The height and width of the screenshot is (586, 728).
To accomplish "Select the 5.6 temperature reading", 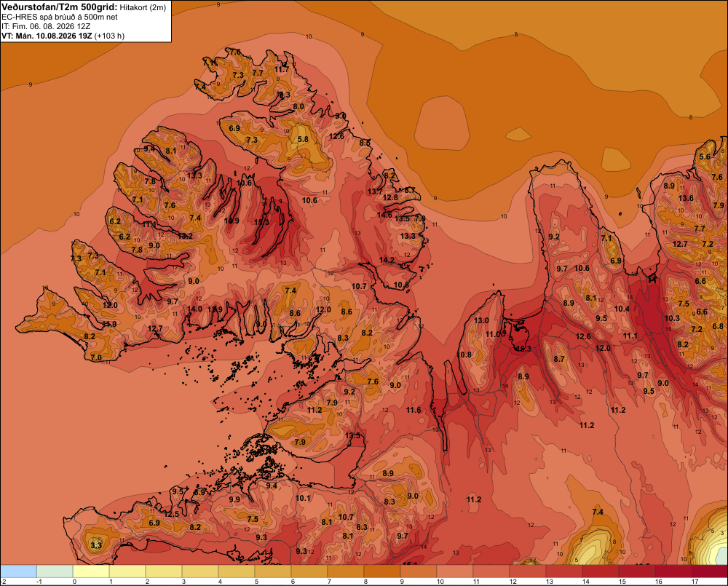I will pos(705,157).
